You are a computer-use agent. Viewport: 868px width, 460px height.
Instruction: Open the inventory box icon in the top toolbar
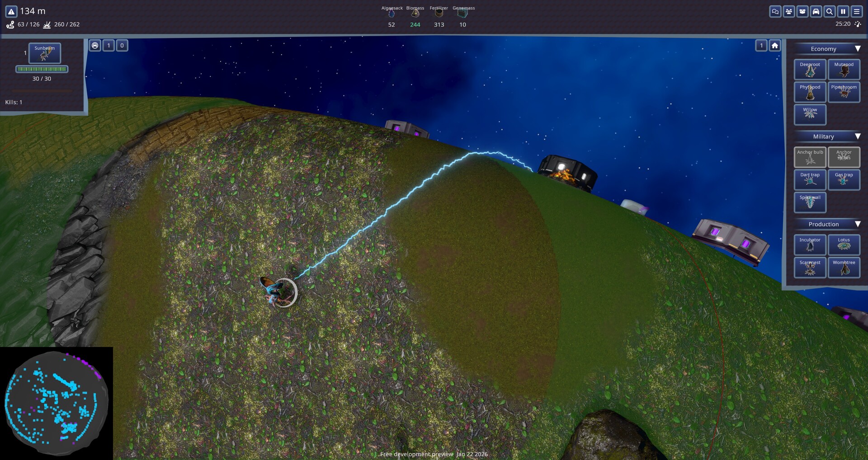[802, 11]
